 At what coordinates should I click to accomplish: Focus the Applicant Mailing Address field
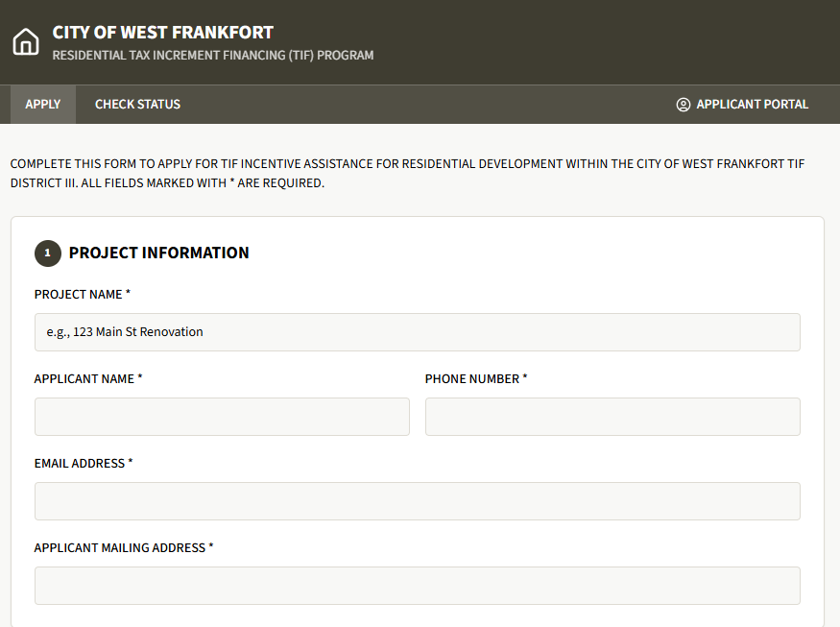418,585
